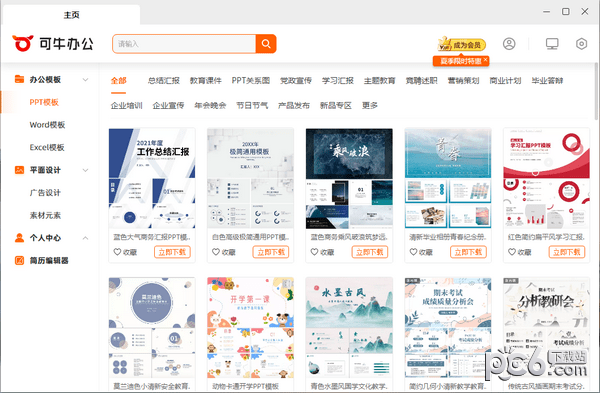
Task: Open the 分析教研会 template thumbnail
Action: tap(546, 328)
